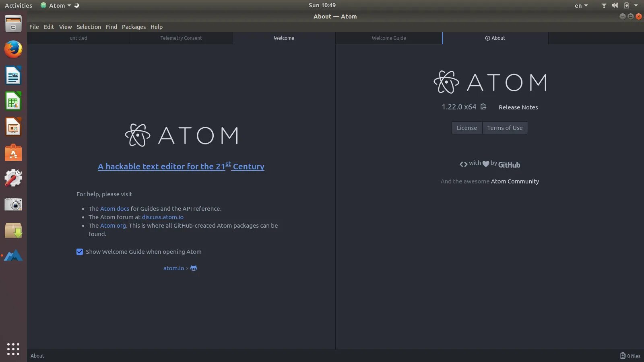Open the Help menu
Viewport: 644px width, 362px height.
tap(157, 27)
